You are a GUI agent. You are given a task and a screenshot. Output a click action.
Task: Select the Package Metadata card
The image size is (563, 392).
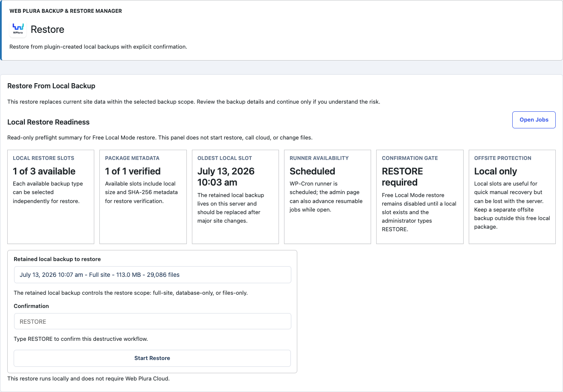coord(143,197)
